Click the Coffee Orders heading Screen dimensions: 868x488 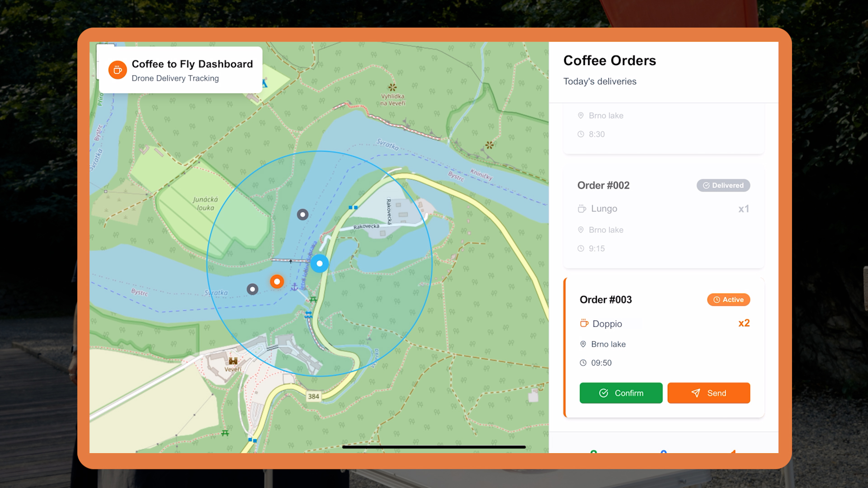pos(609,61)
